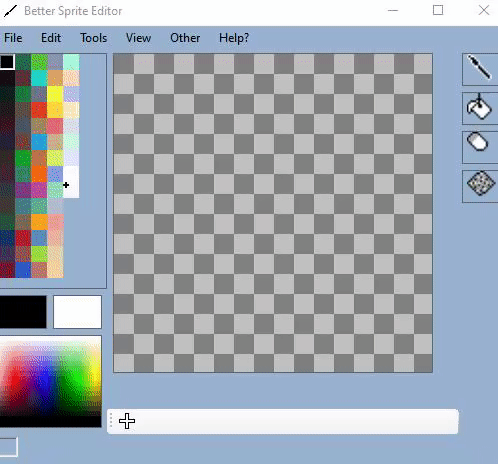Screen dimensions: 498x464
Task: Open the View menu
Action: point(138,38)
